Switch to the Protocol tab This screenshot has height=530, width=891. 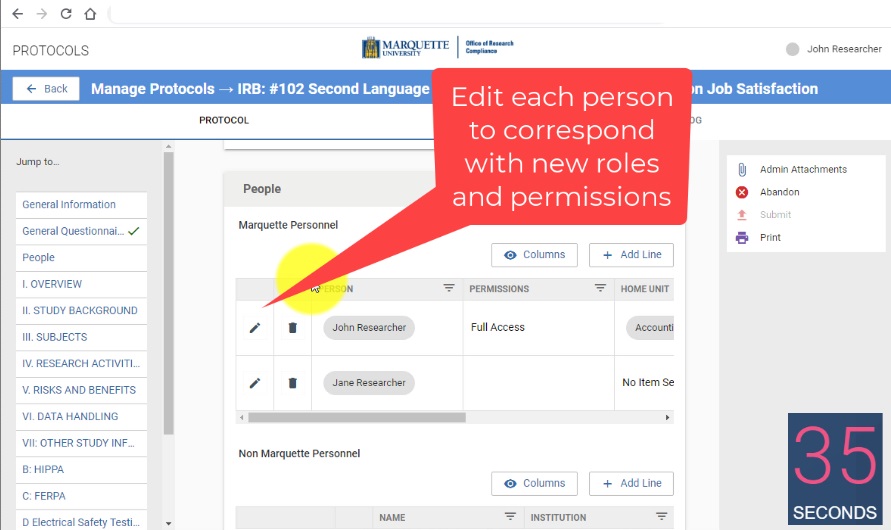(224, 120)
